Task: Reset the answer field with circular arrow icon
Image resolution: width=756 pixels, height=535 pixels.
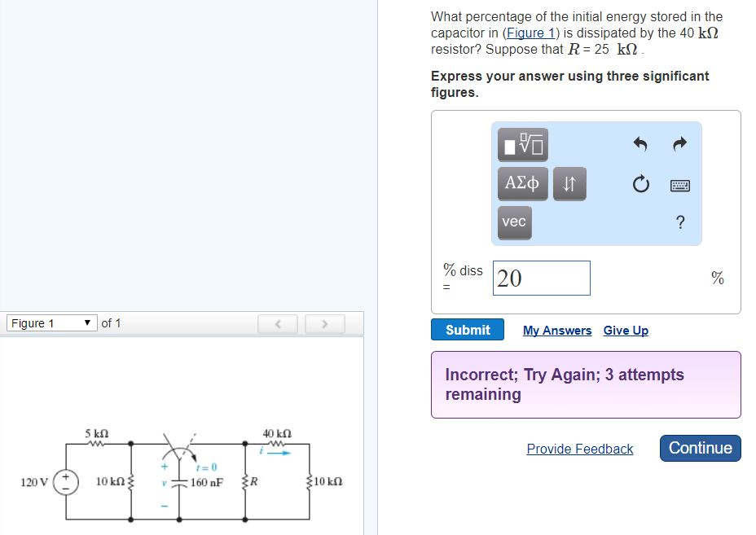Action: click(641, 184)
